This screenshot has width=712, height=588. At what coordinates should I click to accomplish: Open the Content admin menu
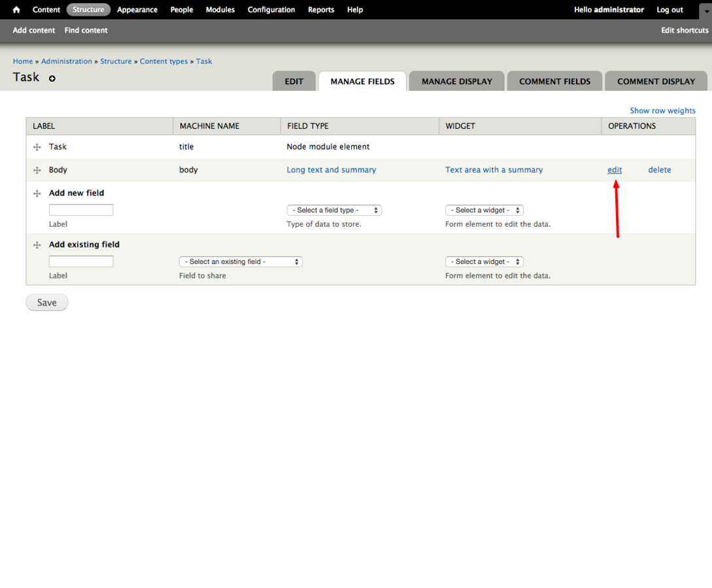46,10
